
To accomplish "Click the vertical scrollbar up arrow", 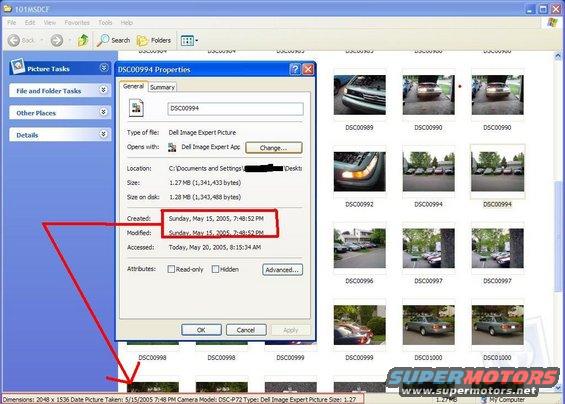I will (558, 56).
